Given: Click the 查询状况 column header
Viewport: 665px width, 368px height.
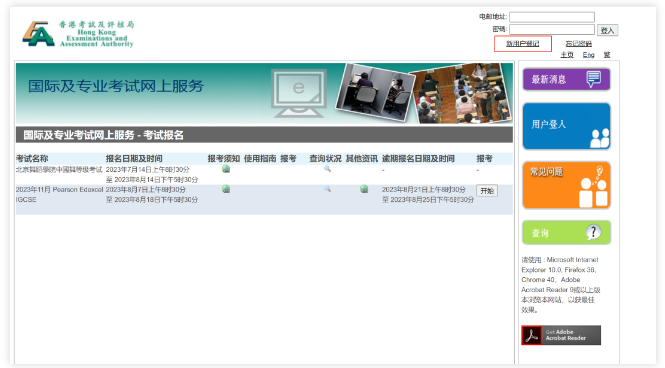Looking at the screenshot, I should tap(325, 159).
